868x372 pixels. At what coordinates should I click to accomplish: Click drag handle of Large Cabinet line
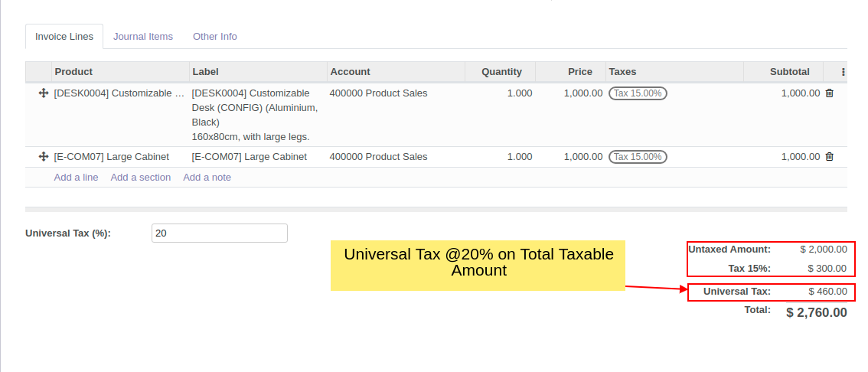[44, 157]
